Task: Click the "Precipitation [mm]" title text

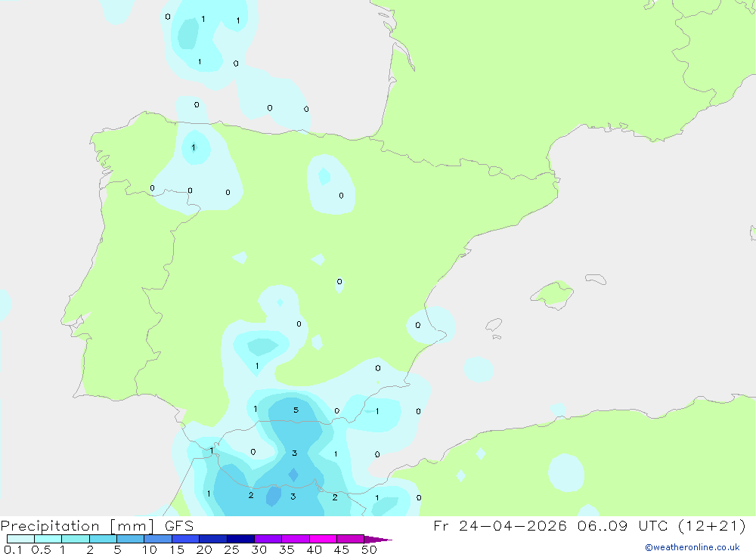Action: click(77, 526)
